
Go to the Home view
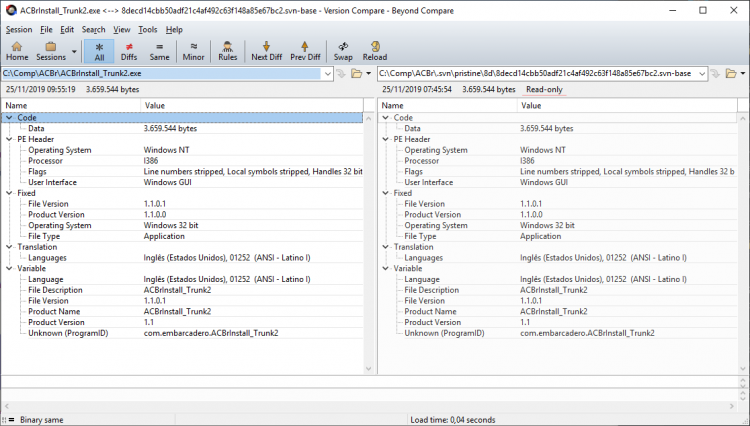(x=17, y=51)
